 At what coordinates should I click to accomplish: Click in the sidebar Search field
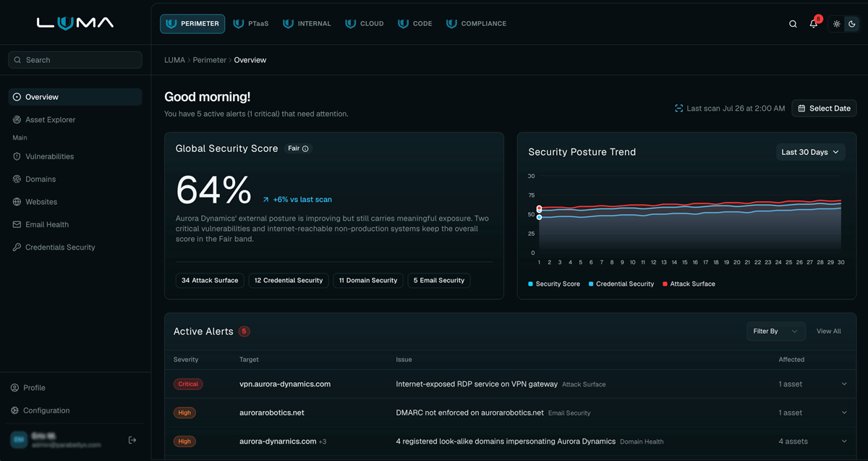(x=75, y=60)
